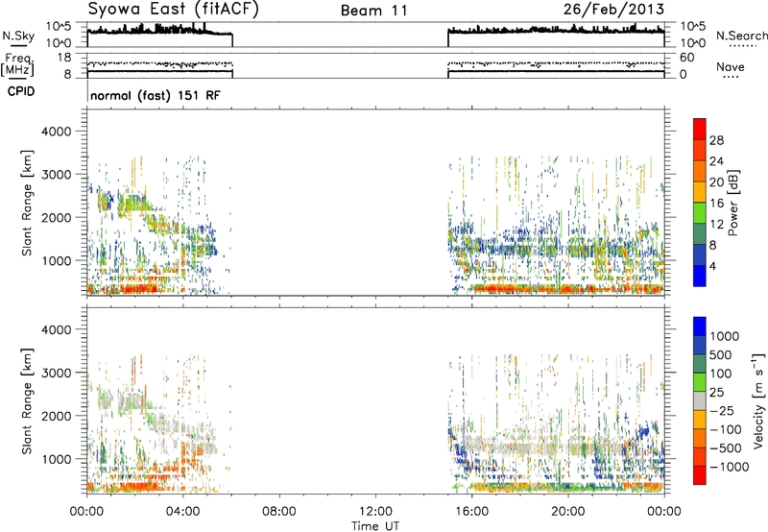Click the '60' Nave axis value
Image resolution: width=768 pixels, height=532 pixels.
pyautogui.click(x=687, y=58)
